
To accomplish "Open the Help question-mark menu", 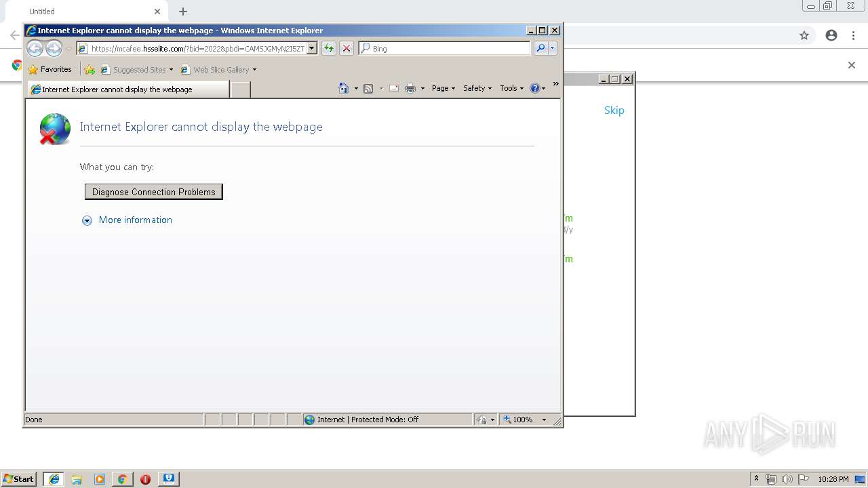I will click(x=538, y=88).
